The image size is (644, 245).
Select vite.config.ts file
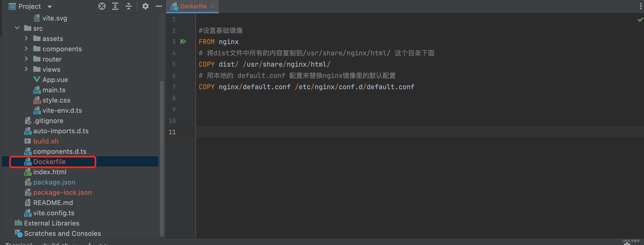[54, 213]
